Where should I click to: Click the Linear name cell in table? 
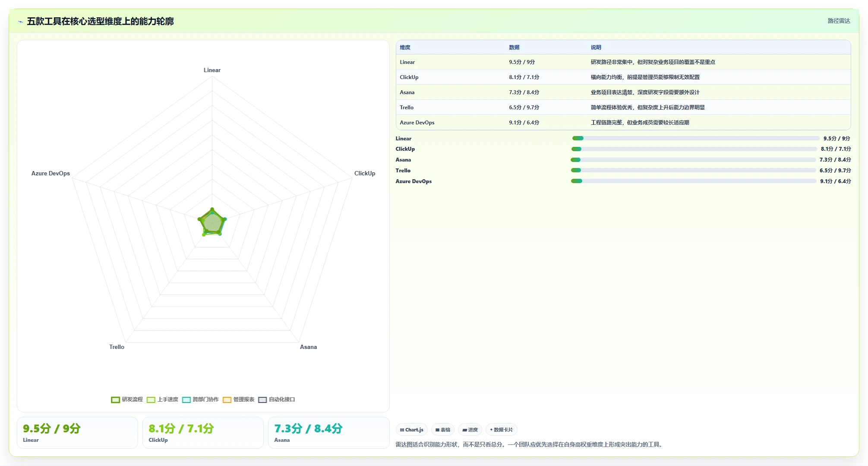[x=407, y=62]
